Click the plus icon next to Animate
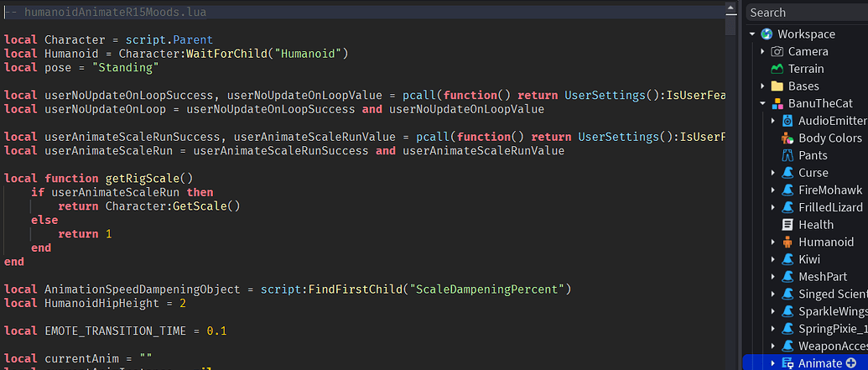This screenshot has width=868, height=370. 851,363
